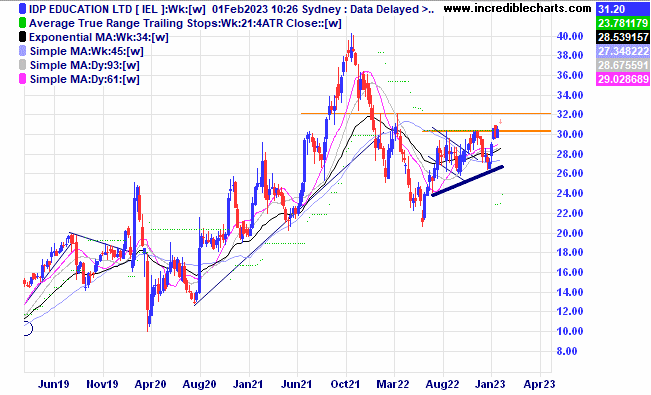This screenshot has width=651, height=395.
Task: Click the 34.00 price axis label
Action: click(570, 95)
